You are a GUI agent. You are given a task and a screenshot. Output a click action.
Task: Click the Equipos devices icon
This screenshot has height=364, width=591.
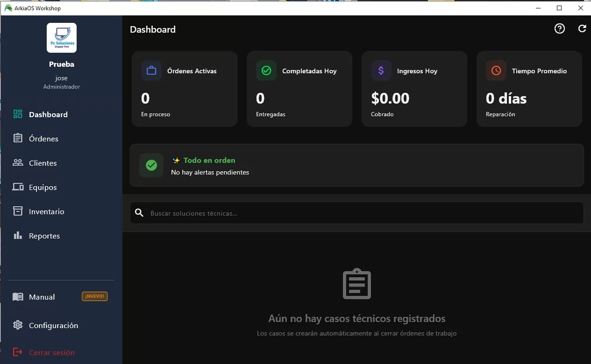pos(18,187)
